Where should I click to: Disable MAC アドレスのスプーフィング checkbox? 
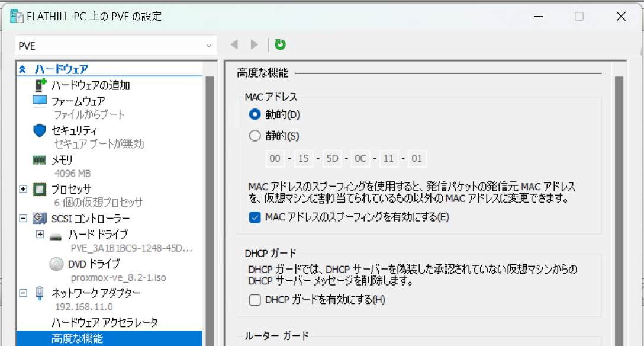tap(255, 217)
